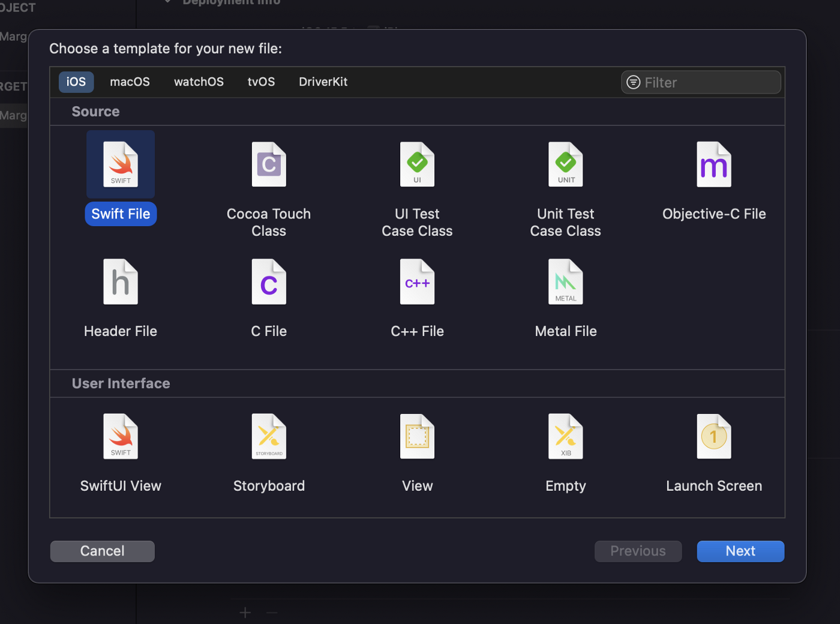
Task: Click the Source section header
Action: 95,112
